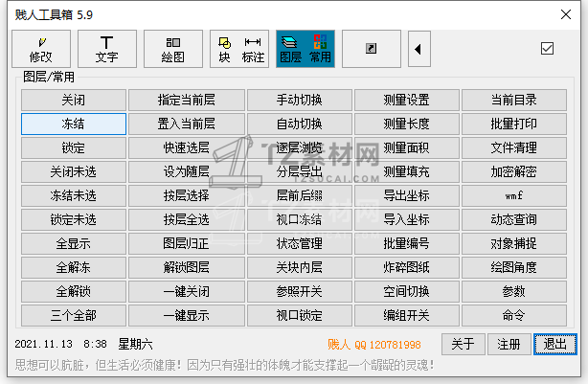Click 分层导出 button
This screenshot has width=588, height=384.
(300, 172)
